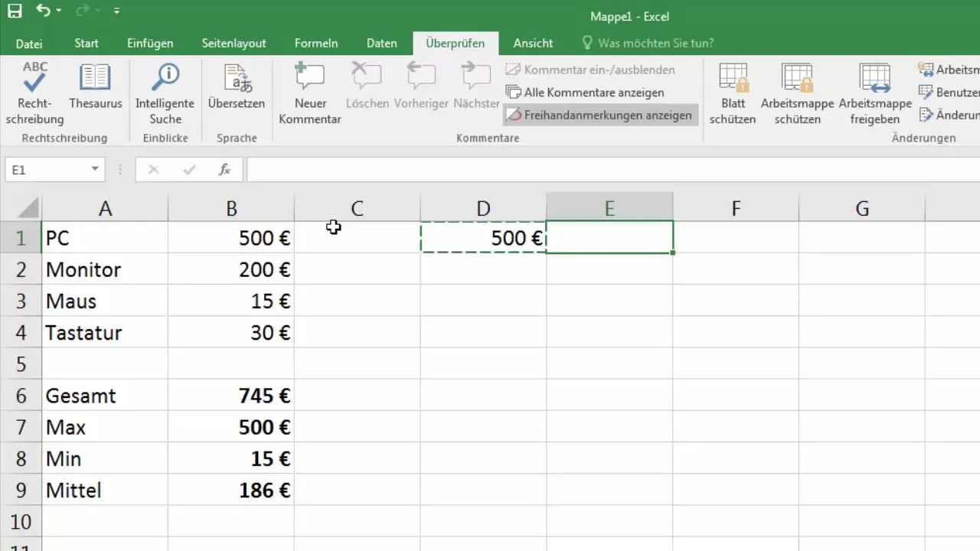Click the cancel X icon in formula bar
980x551 pixels.
pos(154,170)
